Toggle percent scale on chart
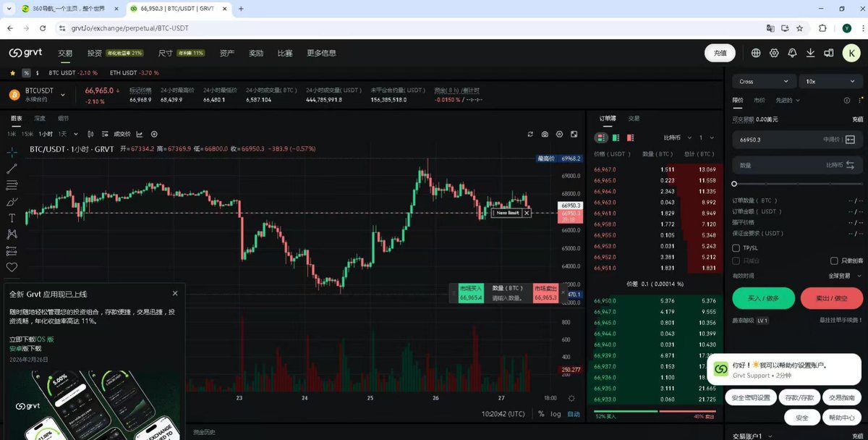 click(541, 414)
